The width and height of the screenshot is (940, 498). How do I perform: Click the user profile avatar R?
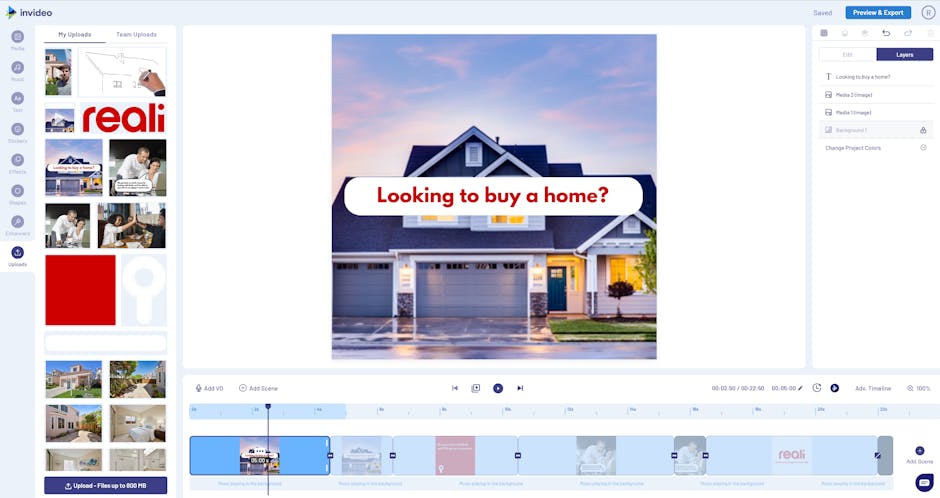[x=927, y=13]
